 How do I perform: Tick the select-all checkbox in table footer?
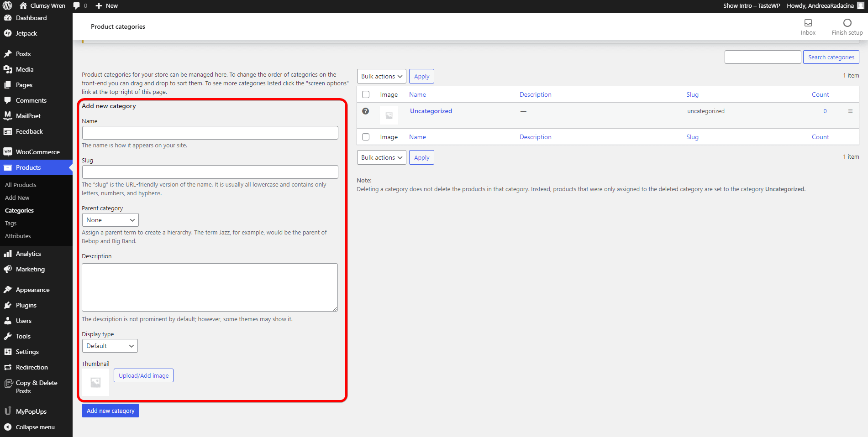[x=366, y=137]
